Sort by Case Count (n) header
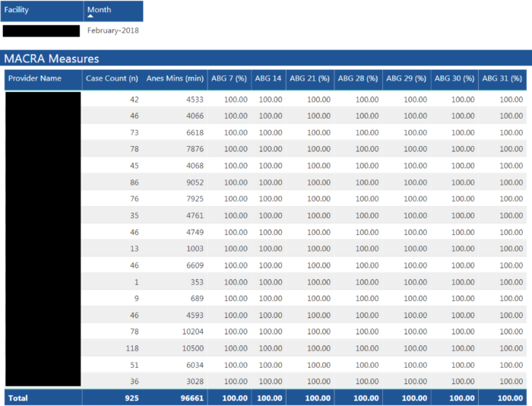This screenshot has width=532, height=406. click(x=112, y=78)
